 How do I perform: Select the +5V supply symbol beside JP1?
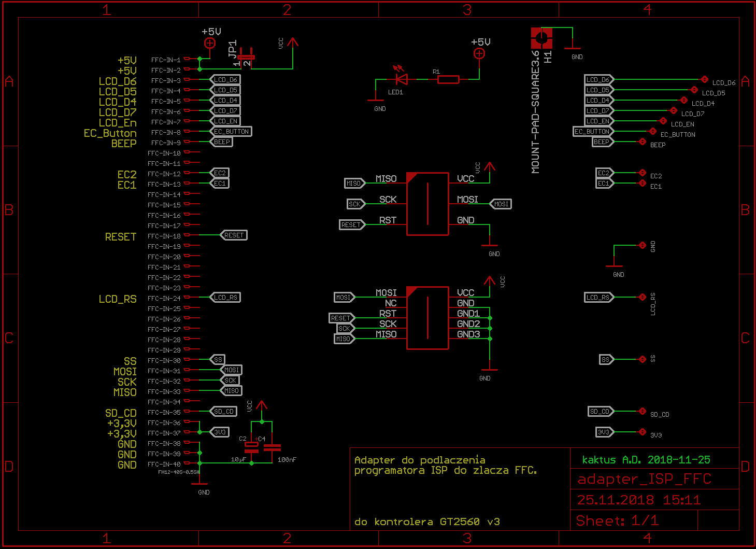(x=210, y=43)
